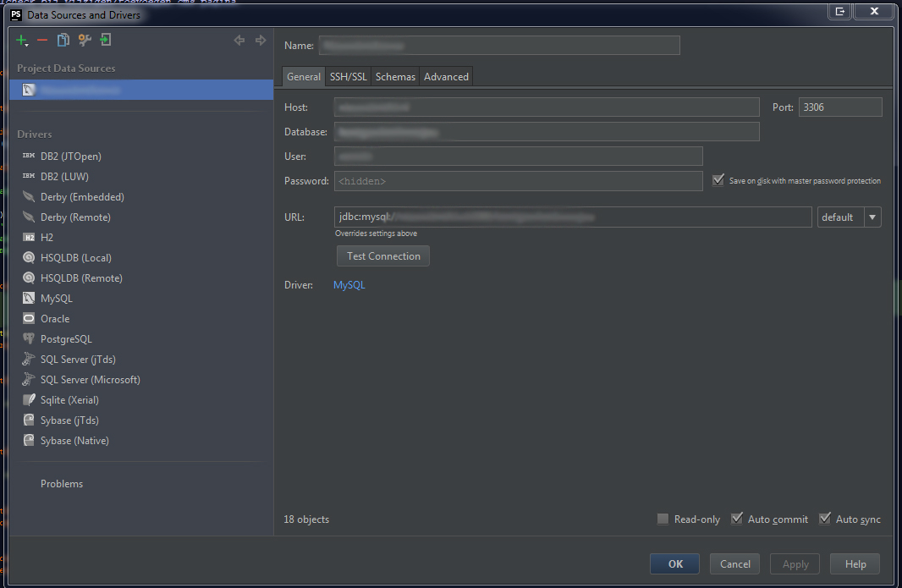Image resolution: width=902 pixels, height=588 pixels.
Task: Open driver settings wrench icon
Action: pos(85,40)
